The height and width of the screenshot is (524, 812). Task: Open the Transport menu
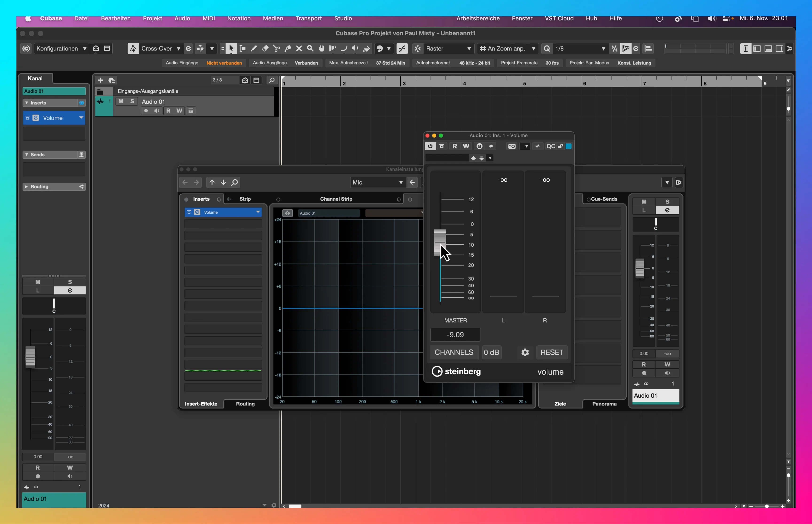pos(308,18)
